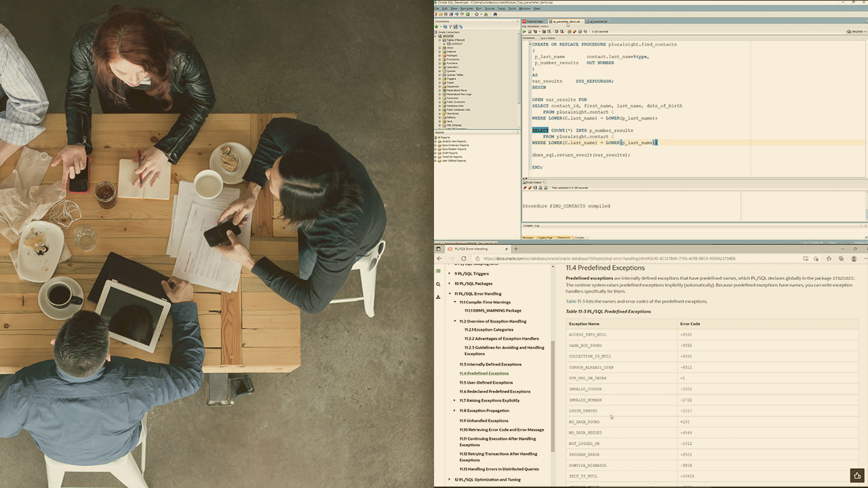Image resolution: width=868 pixels, height=488 pixels.
Task: Open 11.1.1 DBMS_WARNING Package link
Action: coord(493,310)
